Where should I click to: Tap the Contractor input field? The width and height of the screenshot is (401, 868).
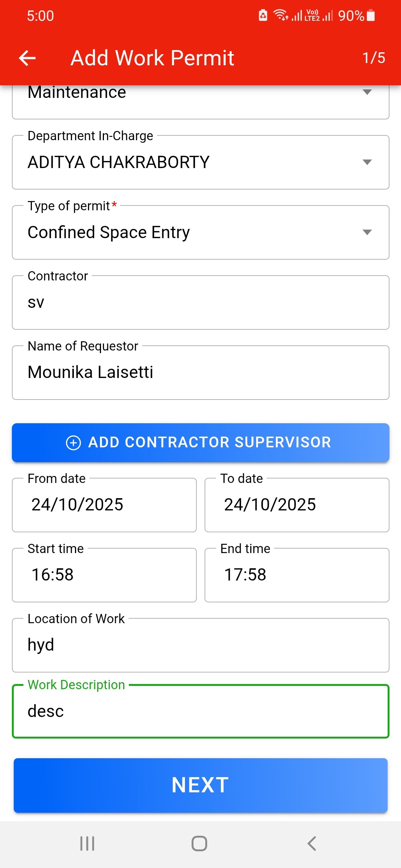click(x=200, y=303)
